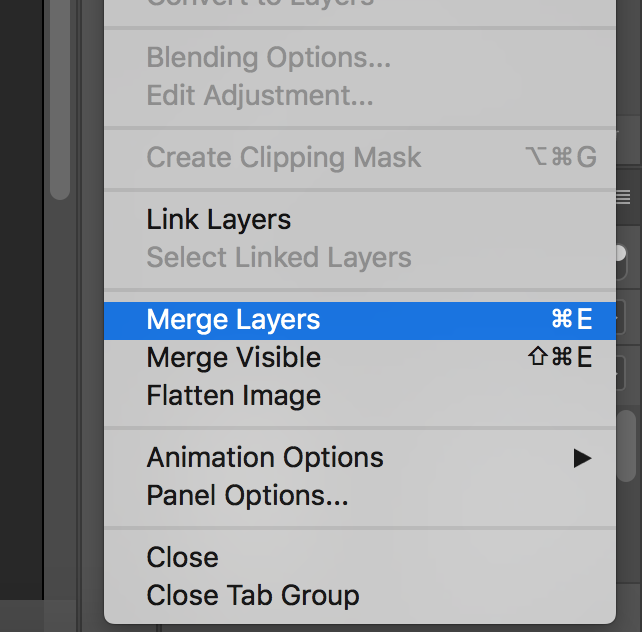
Task: Choose Merge Layers from the menu
Action: pos(233,320)
